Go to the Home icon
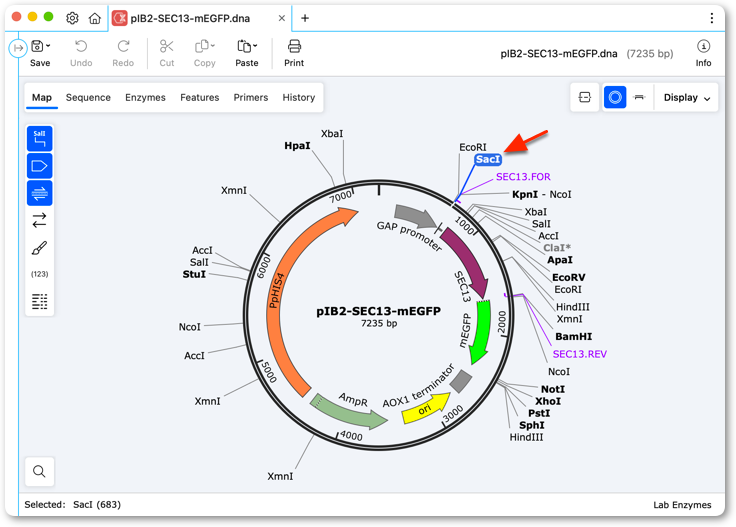 tap(95, 18)
